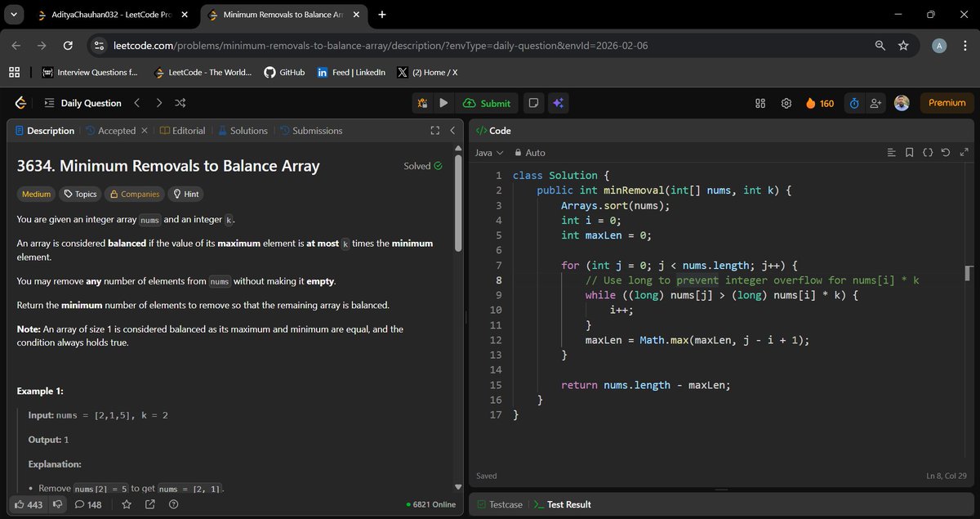The height and width of the screenshot is (519, 980).
Task: Open browser apps grid icon
Action: click(x=14, y=72)
